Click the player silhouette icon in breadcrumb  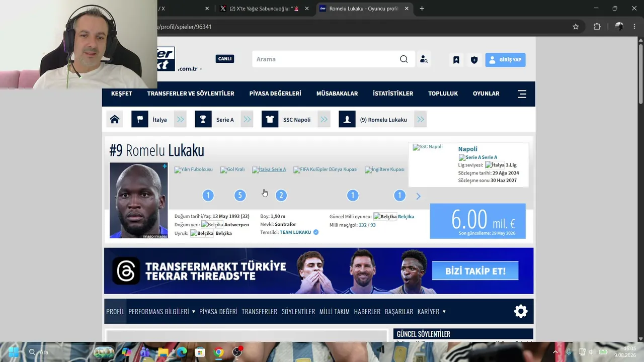[x=347, y=120]
